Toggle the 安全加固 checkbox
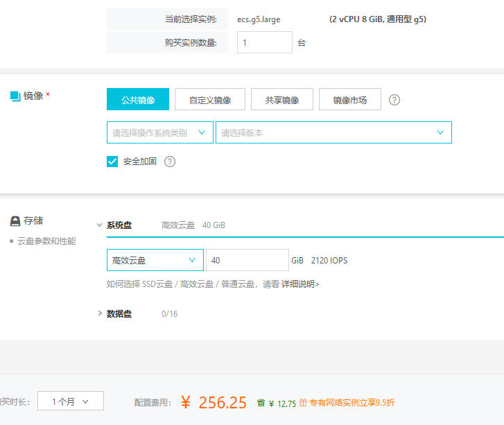This screenshot has width=504, height=425. pyautogui.click(x=112, y=162)
